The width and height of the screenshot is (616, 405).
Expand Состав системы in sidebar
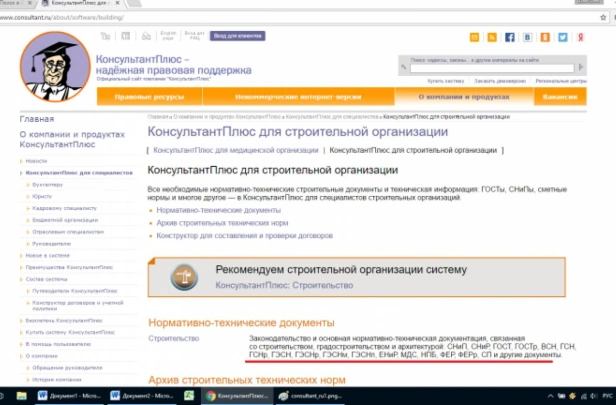[46, 279]
